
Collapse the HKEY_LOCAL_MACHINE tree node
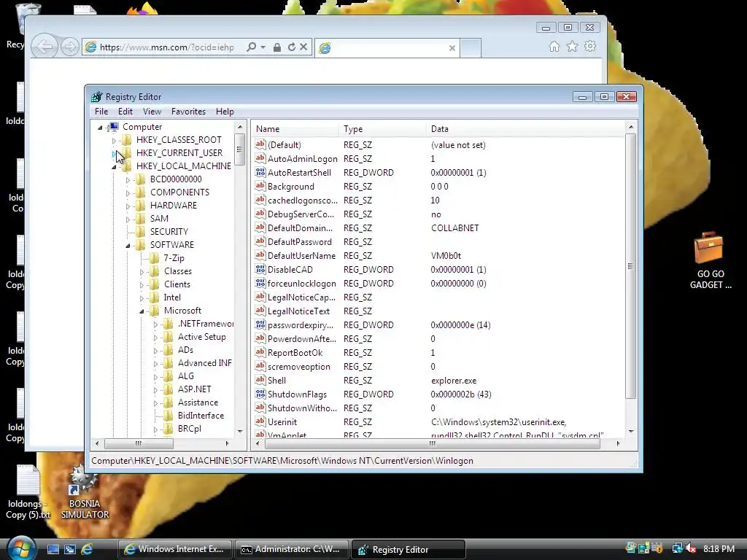[114, 167]
